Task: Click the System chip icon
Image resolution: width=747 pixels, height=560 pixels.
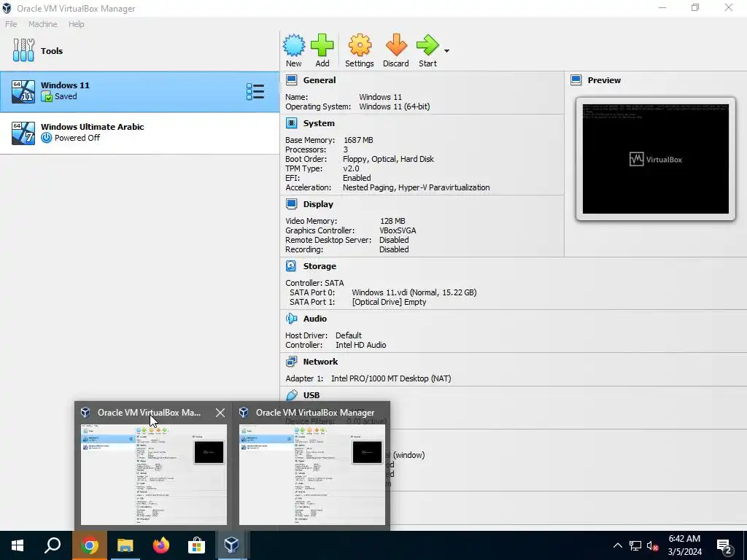Action: coord(291,122)
